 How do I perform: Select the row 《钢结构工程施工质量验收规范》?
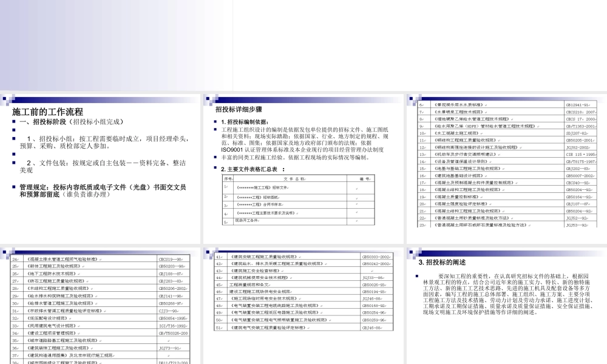507,140
